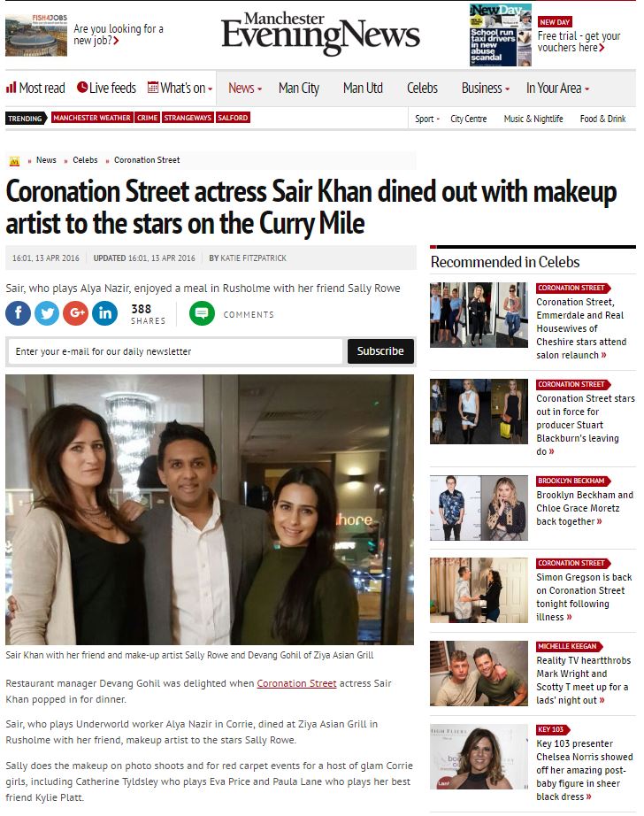Expand the What's on dropdown
This screenshot has height=816, width=644.
point(180,88)
